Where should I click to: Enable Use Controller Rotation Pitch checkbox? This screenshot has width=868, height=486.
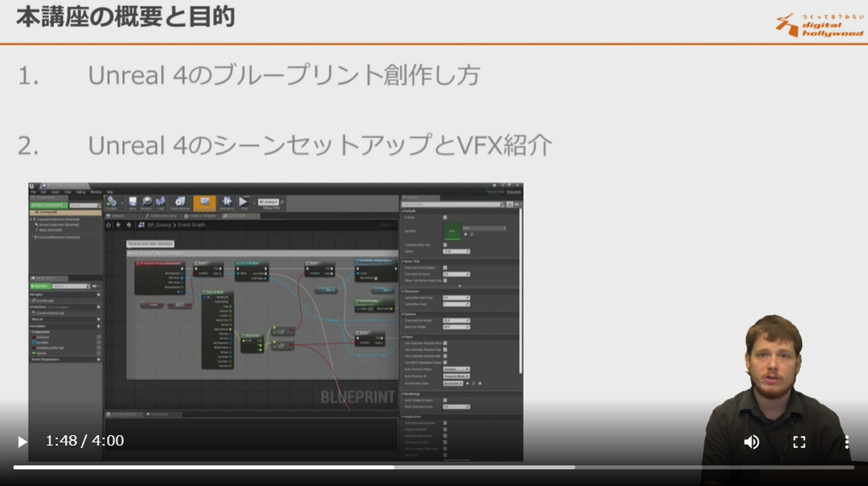pos(445,343)
